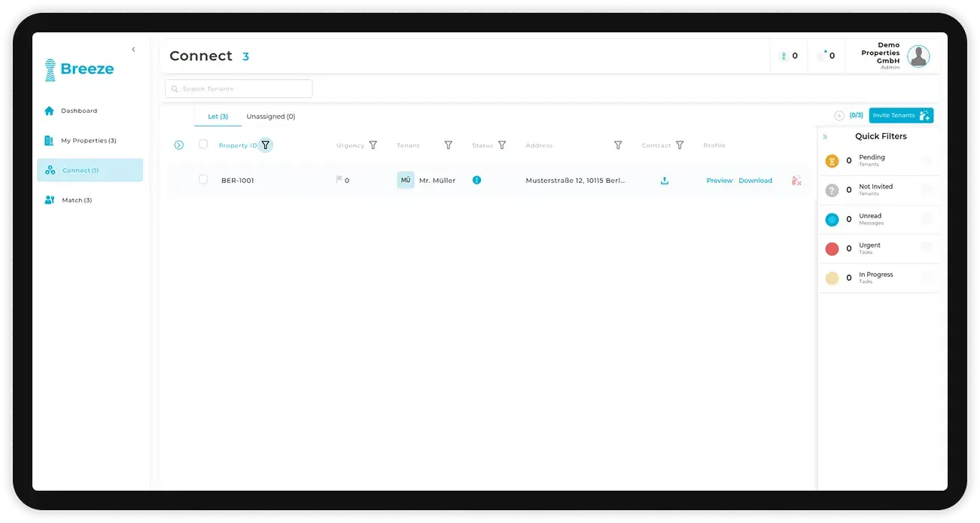This screenshot has width=980, height=523.
Task: Collapse the left sidebar with the arrow
Action: point(133,50)
